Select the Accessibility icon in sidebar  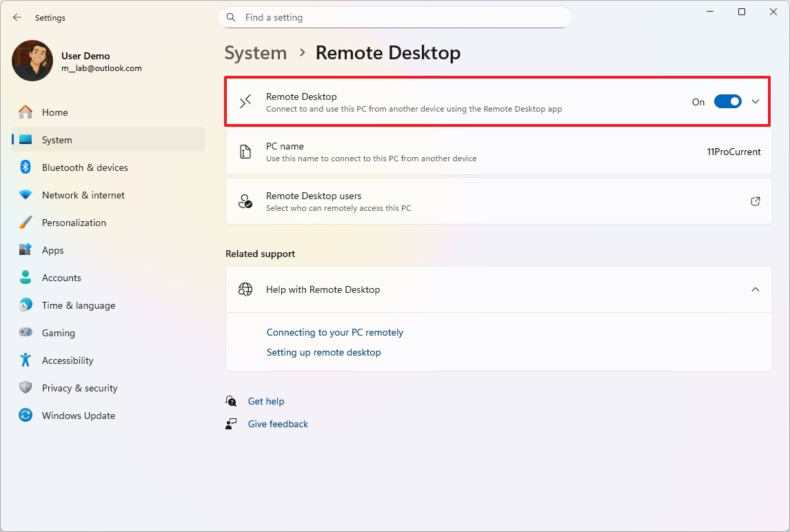pos(25,360)
